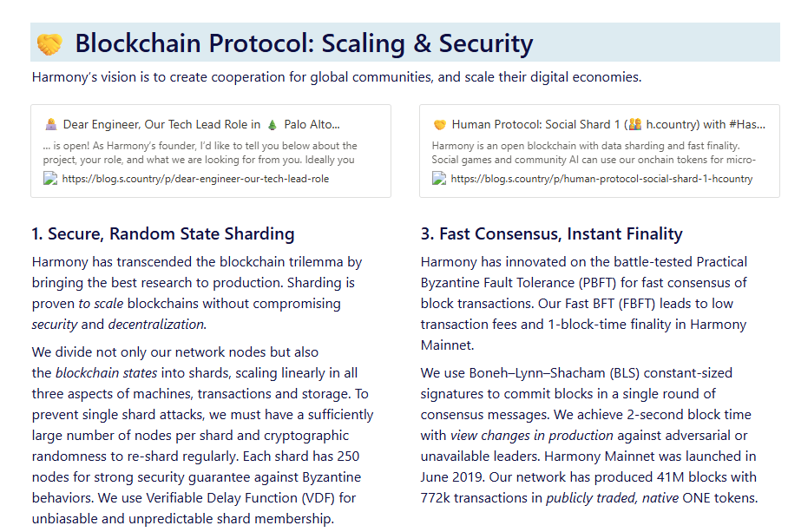Image resolution: width=788 pixels, height=532 pixels.
Task: Open the blog.s.country dear-engineer-our-tech-lead-role link
Action: [195, 179]
